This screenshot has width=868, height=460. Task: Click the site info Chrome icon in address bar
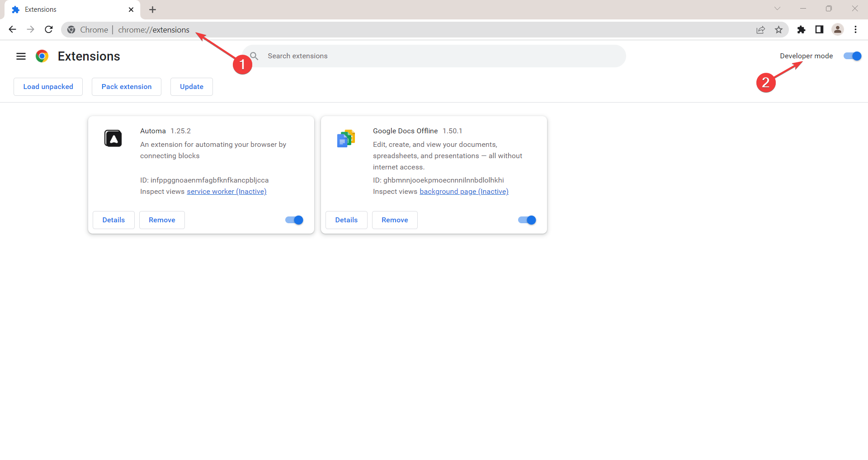71,30
